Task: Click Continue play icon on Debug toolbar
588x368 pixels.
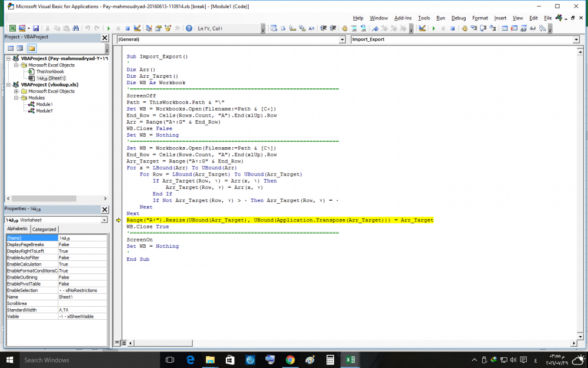Action: point(434,28)
